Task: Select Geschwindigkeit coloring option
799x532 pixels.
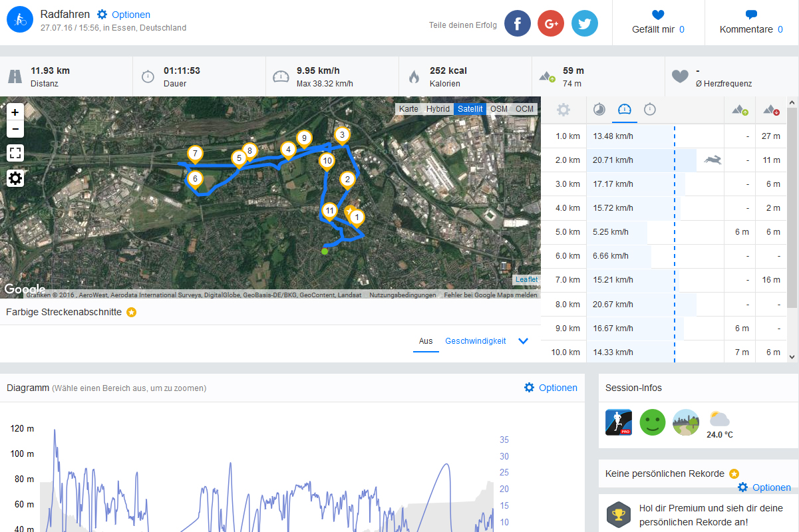Action: (476, 341)
